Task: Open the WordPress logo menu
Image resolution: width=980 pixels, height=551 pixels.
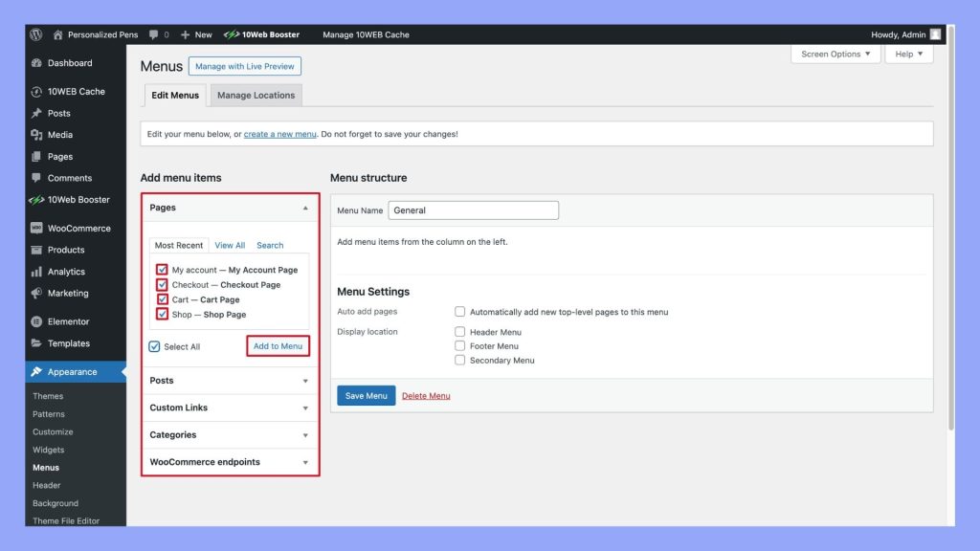Action: coord(35,33)
